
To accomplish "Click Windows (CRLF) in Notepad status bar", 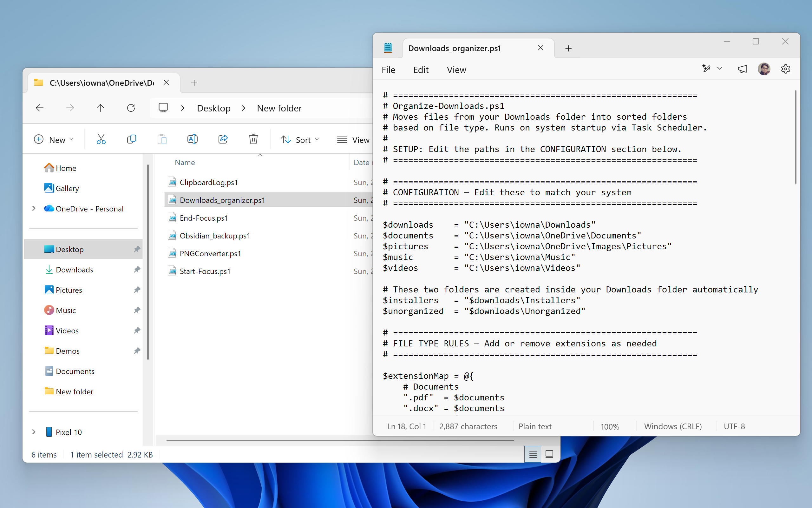I will 673,426.
